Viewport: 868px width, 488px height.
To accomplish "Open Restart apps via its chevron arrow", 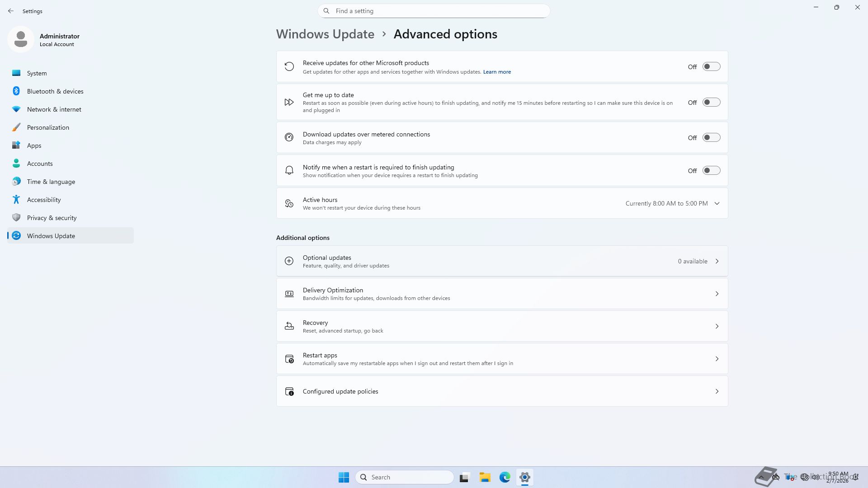I will [717, 359].
